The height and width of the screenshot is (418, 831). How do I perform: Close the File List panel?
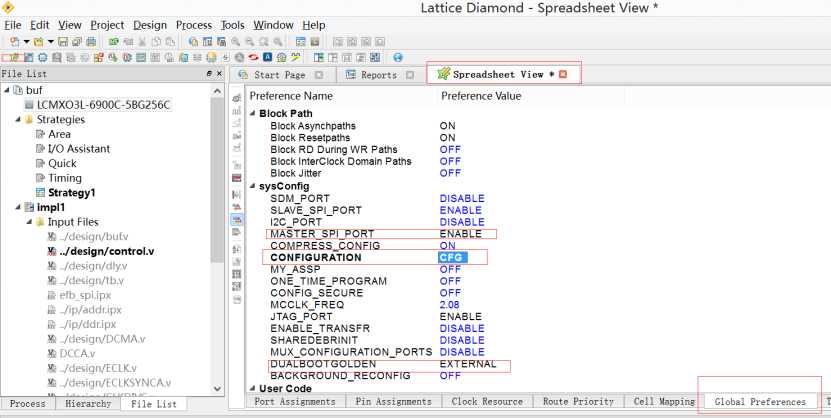(x=219, y=74)
